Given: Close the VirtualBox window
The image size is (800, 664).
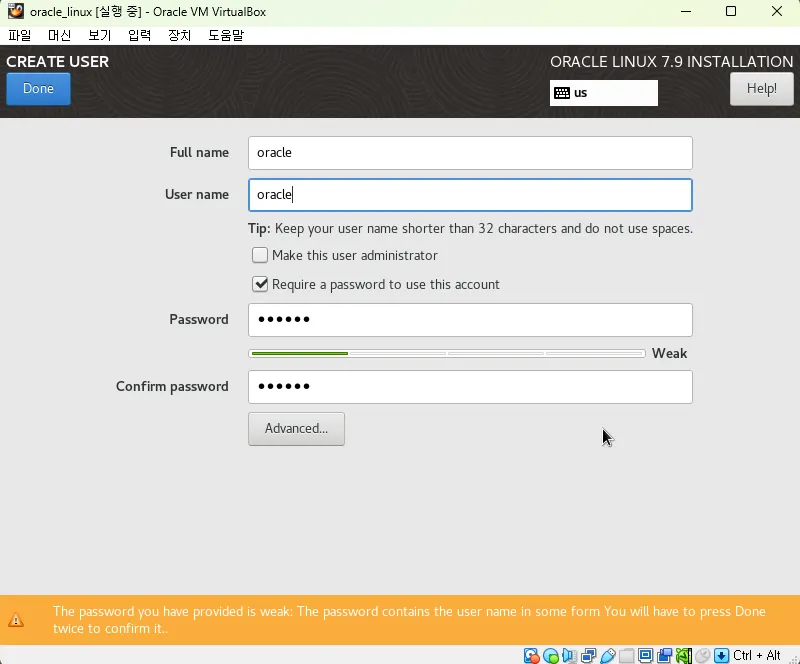Looking at the screenshot, I should coord(777,11).
